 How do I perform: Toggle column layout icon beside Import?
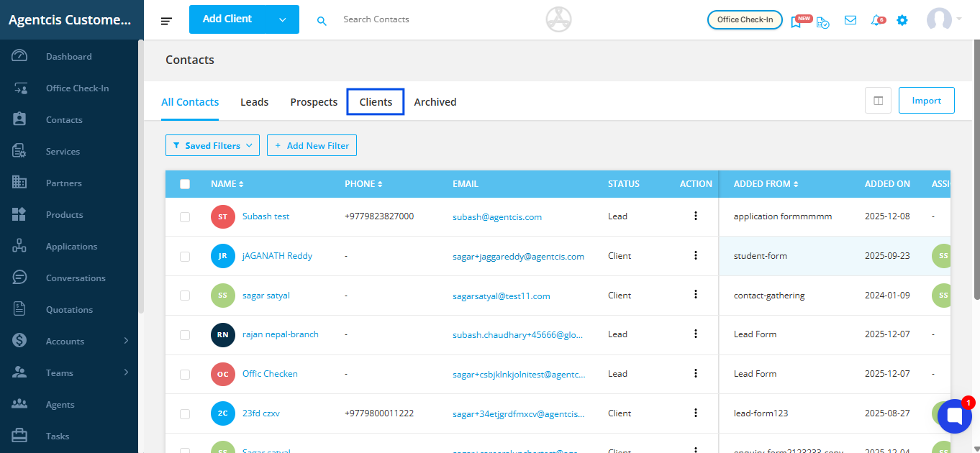point(878,101)
